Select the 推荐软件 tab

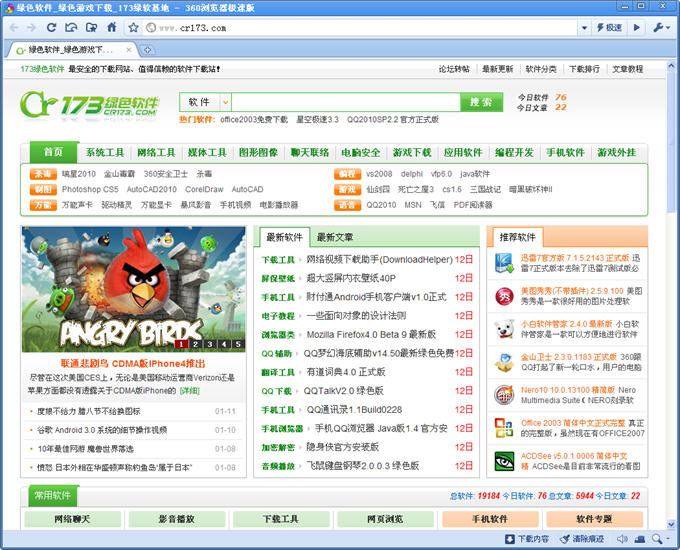(517, 237)
